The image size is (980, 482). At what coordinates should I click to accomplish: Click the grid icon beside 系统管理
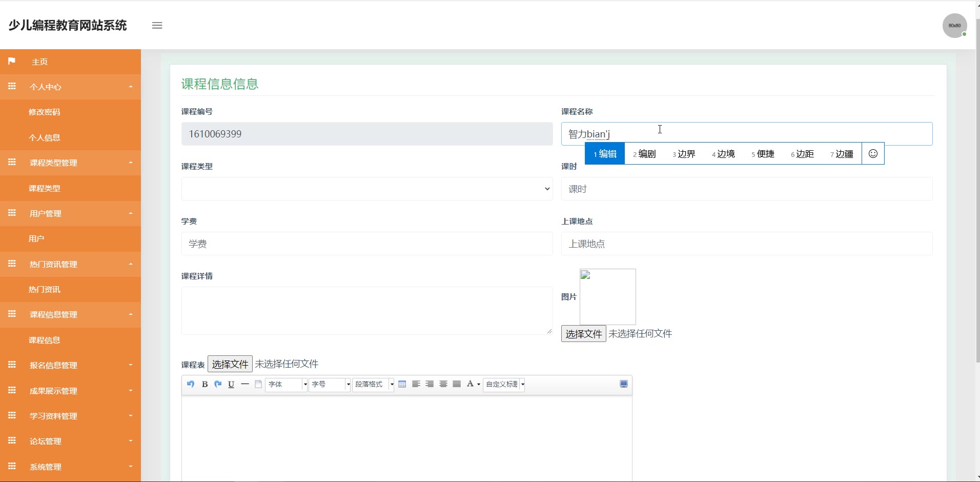(x=12, y=466)
